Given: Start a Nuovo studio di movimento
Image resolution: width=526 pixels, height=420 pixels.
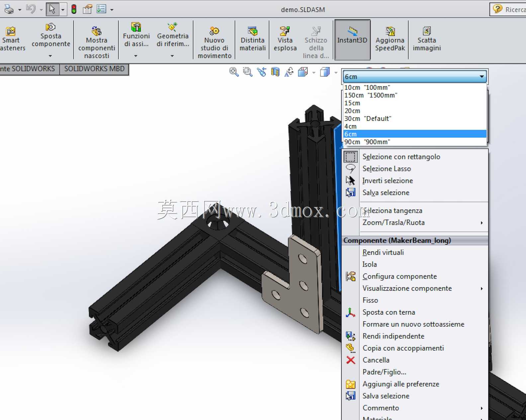Looking at the screenshot, I should (215, 43).
